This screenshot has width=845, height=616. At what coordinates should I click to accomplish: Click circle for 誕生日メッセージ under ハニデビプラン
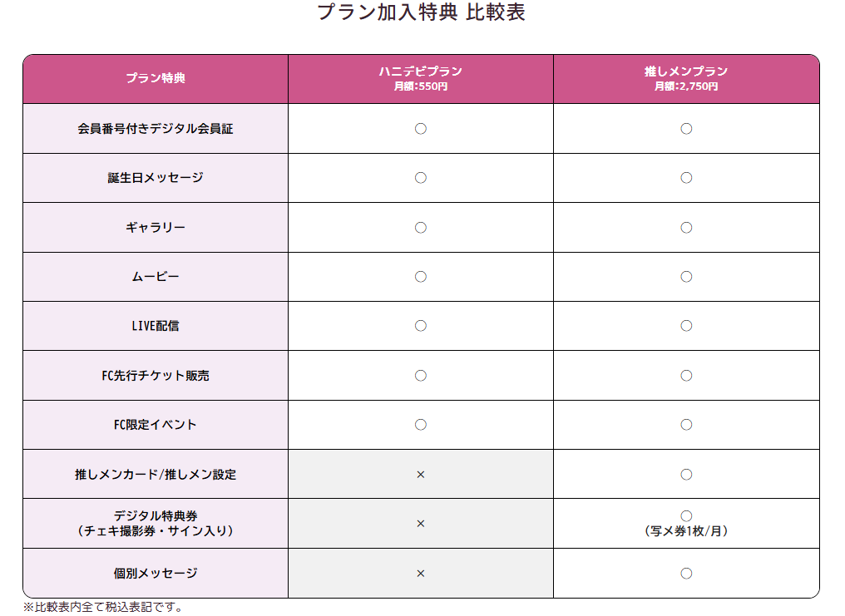421,178
